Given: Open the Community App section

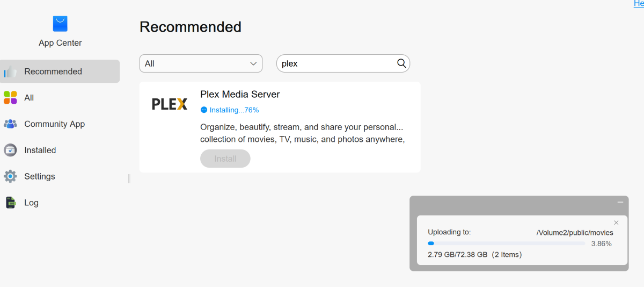Looking at the screenshot, I should pyautogui.click(x=54, y=124).
